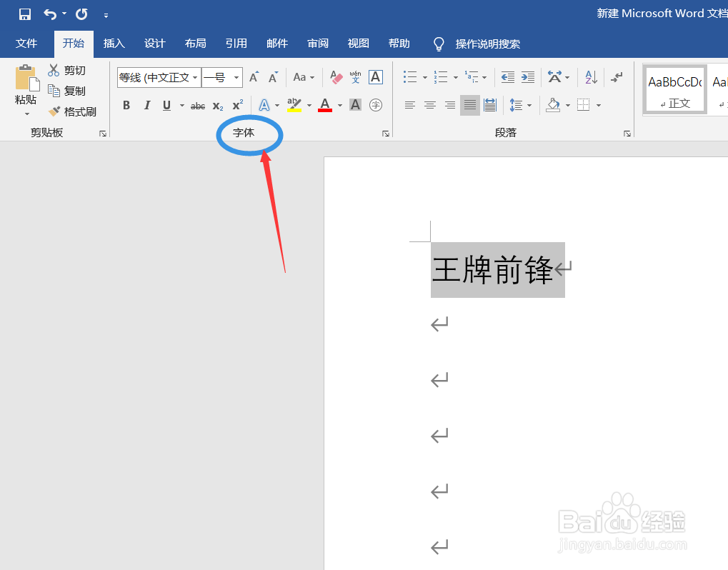Open the 文件 menu
Viewport: 728px width, 570px height.
[26, 44]
